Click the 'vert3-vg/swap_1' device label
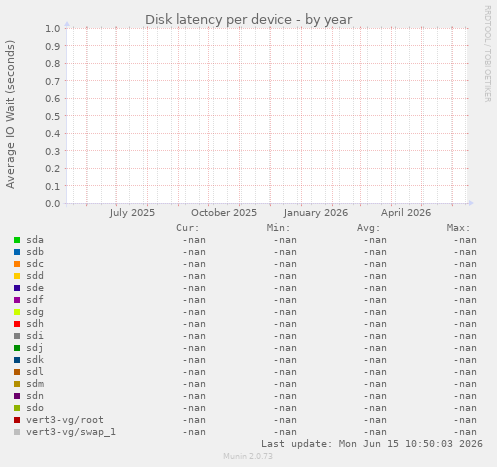The width and height of the screenshot is (497, 467). coord(71,432)
